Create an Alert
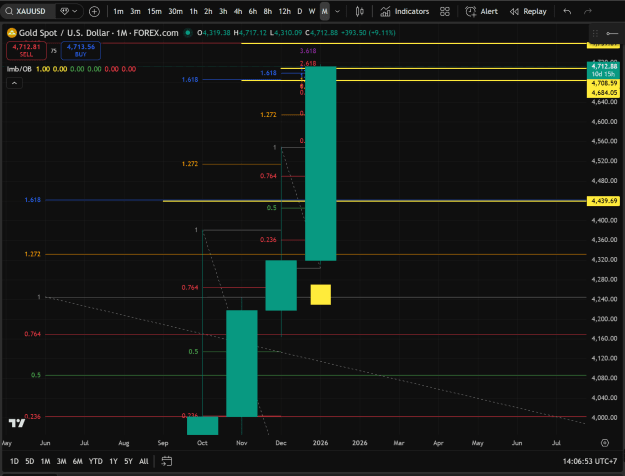The width and height of the screenshot is (625, 476). point(482,12)
